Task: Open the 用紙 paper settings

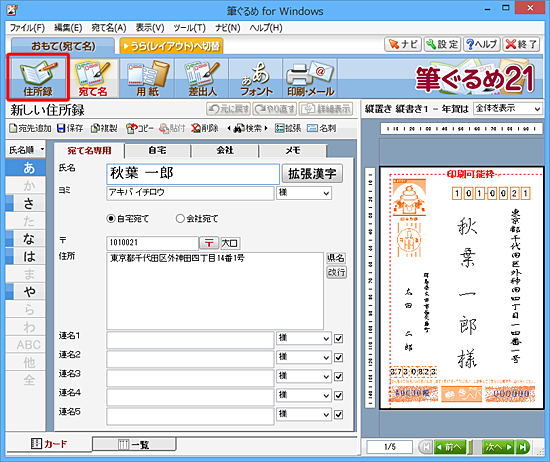Action: (x=147, y=78)
